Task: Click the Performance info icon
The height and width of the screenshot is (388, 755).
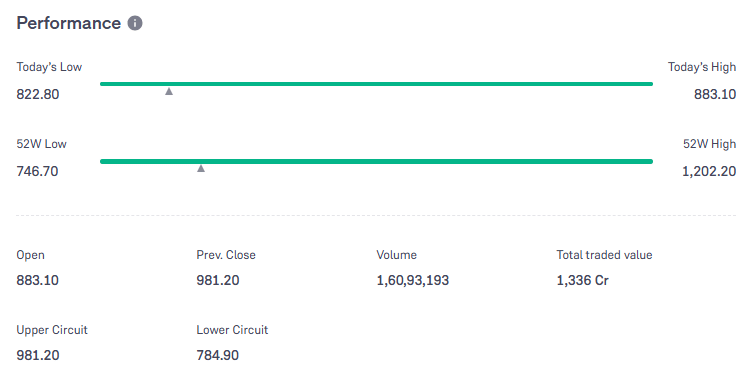Action: point(135,23)
